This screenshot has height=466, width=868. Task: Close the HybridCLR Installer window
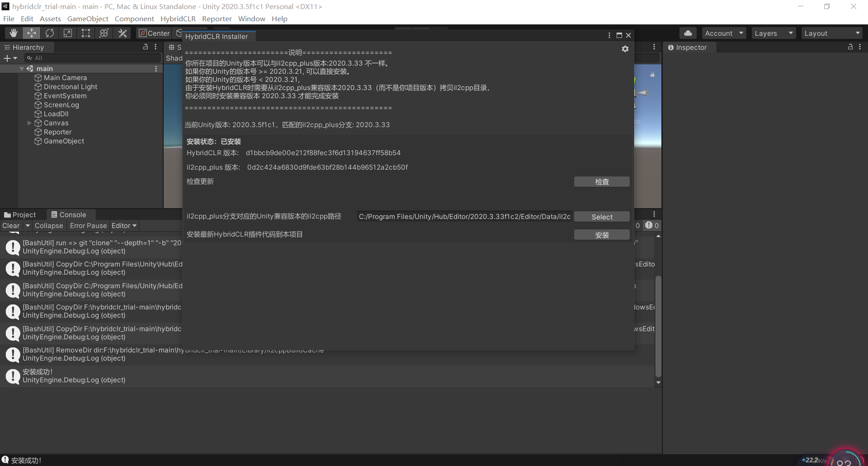click(628, 35)
